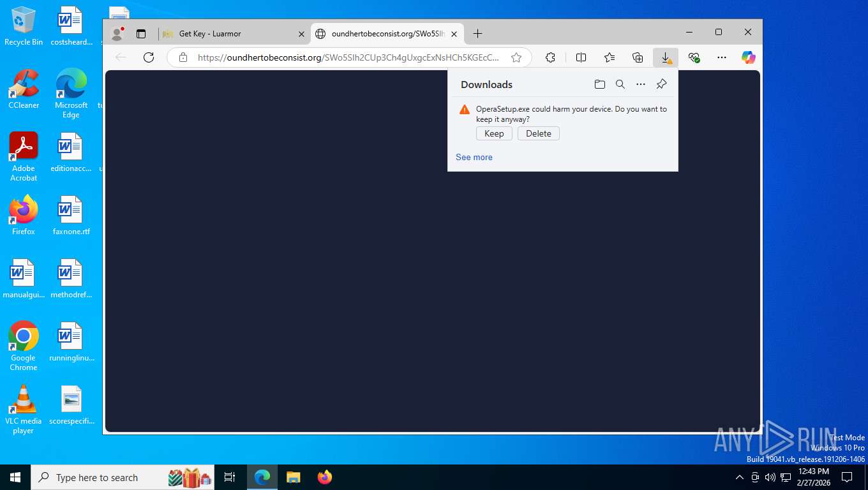Delete the OperaSetup.exe download
Viewport: 868px width, 490px height.
539,133
